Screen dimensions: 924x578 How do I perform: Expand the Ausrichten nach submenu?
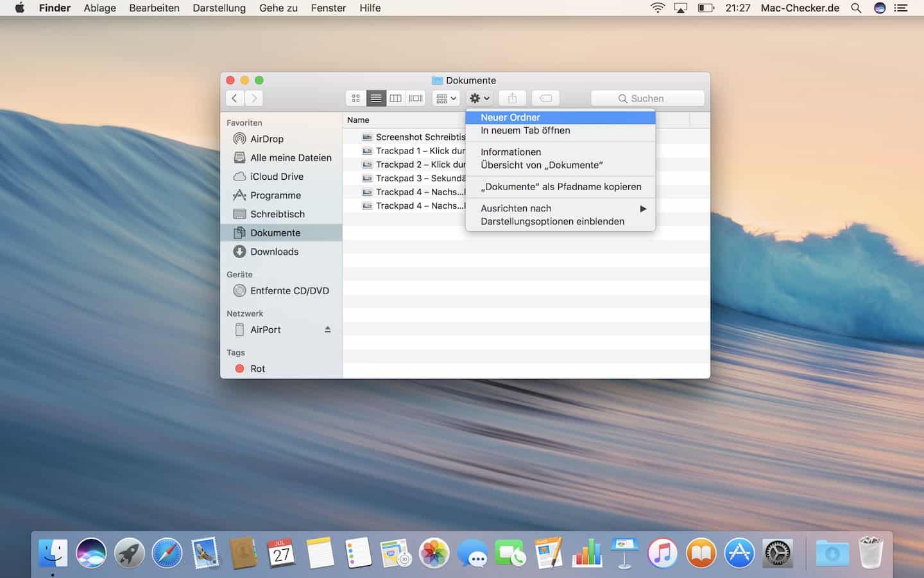pos(560,209)
